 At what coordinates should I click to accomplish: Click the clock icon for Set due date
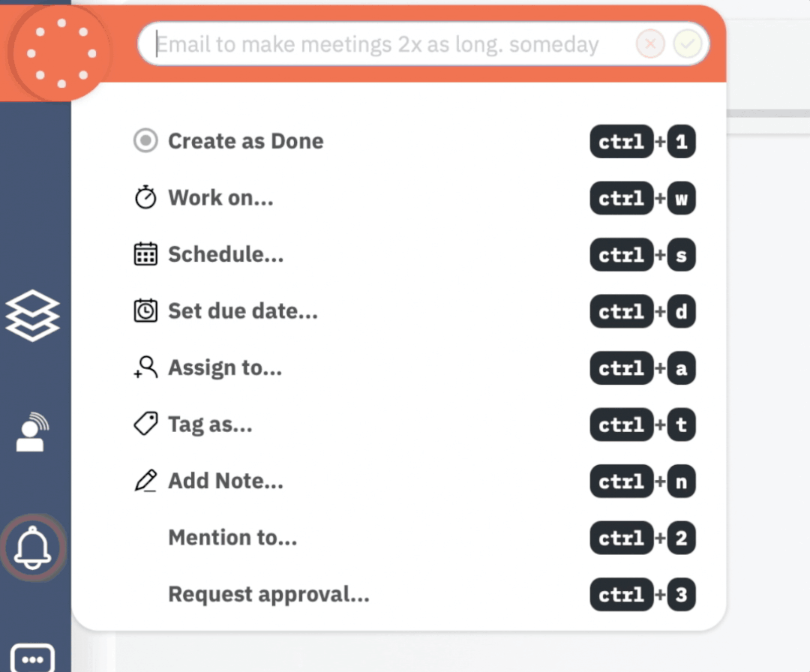(x=145, y=310)
